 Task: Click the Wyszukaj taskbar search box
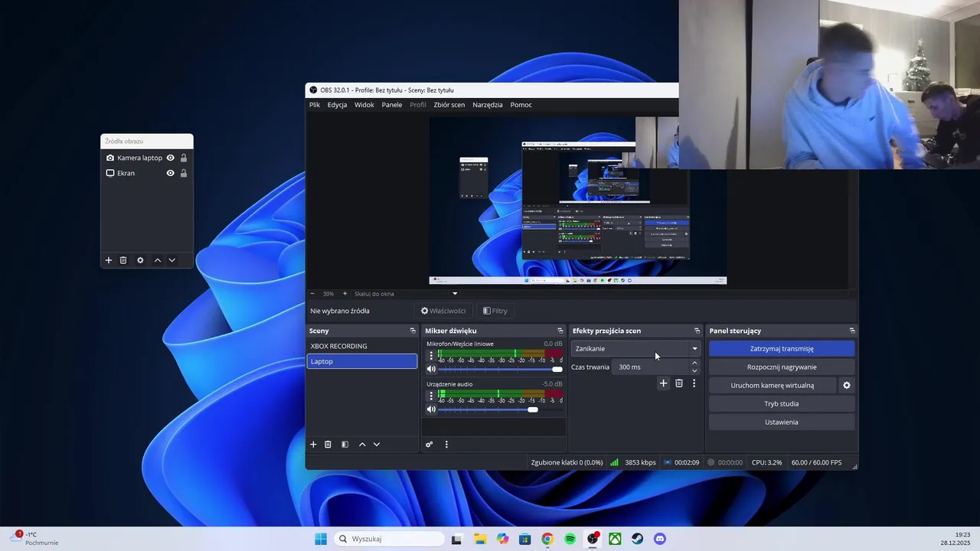coord(389,539)
